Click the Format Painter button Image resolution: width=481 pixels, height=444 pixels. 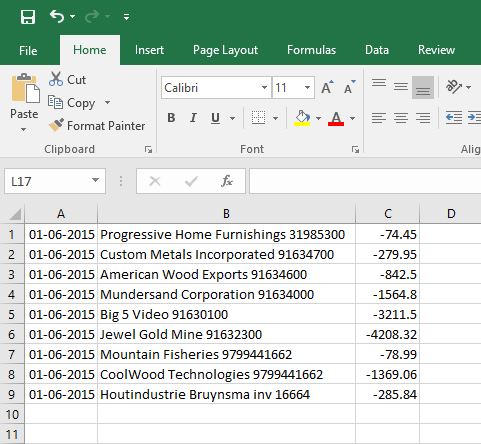click(97, 126)
